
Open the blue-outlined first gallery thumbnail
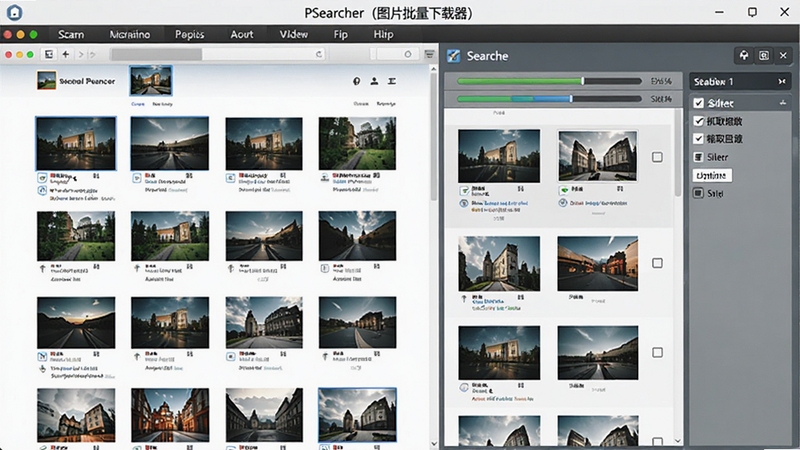pos(76,143)
